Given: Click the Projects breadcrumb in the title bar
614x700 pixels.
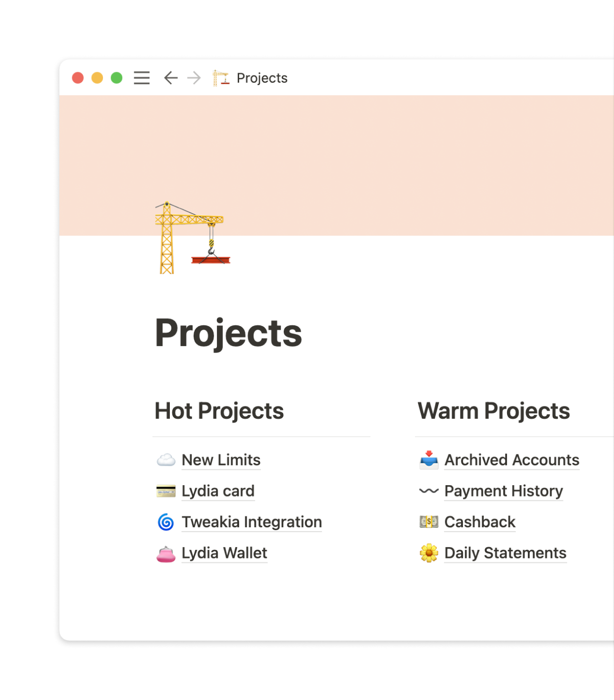Looking at the screenshot, I should click(x=262, y=78).
